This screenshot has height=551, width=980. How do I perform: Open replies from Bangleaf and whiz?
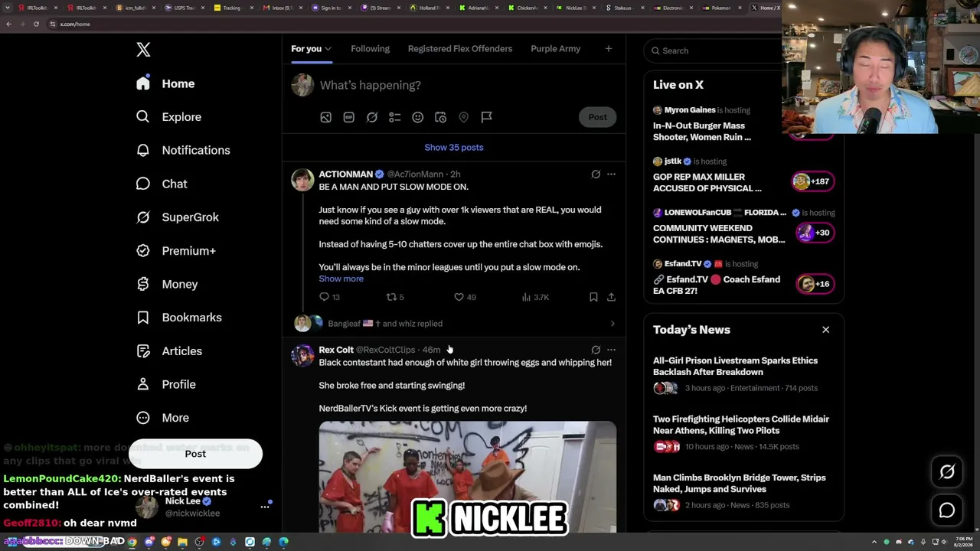454,324
